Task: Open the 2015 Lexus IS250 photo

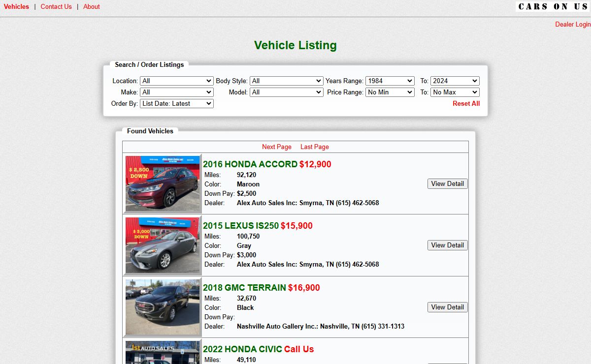Action: point(163,245)
